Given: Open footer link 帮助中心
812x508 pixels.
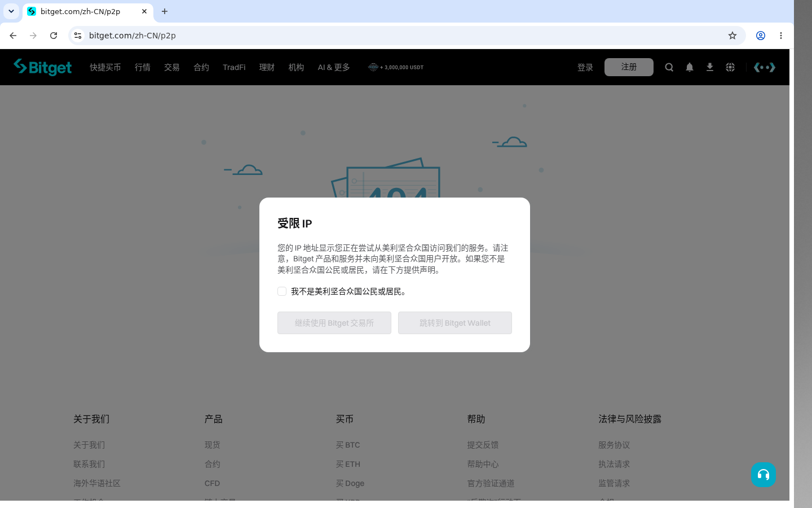Looking at the screenshot, I should coord(483,464).
